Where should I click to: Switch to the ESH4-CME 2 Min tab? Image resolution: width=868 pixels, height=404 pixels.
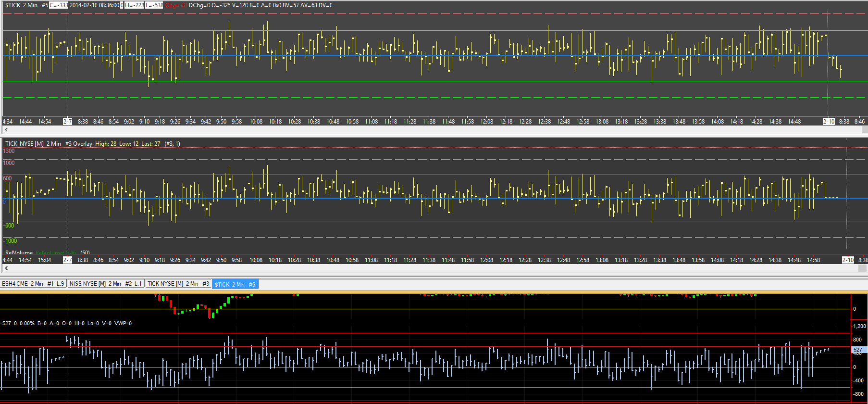click(33, 284)
